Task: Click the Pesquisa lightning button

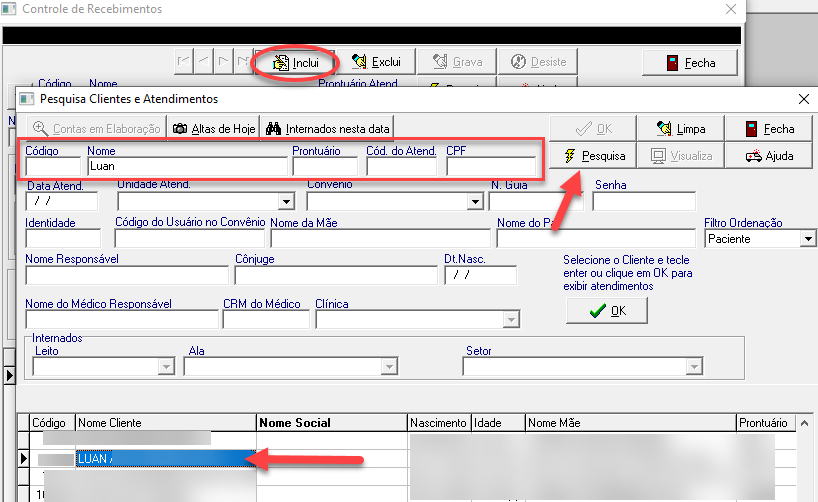Action: point(593,156)
